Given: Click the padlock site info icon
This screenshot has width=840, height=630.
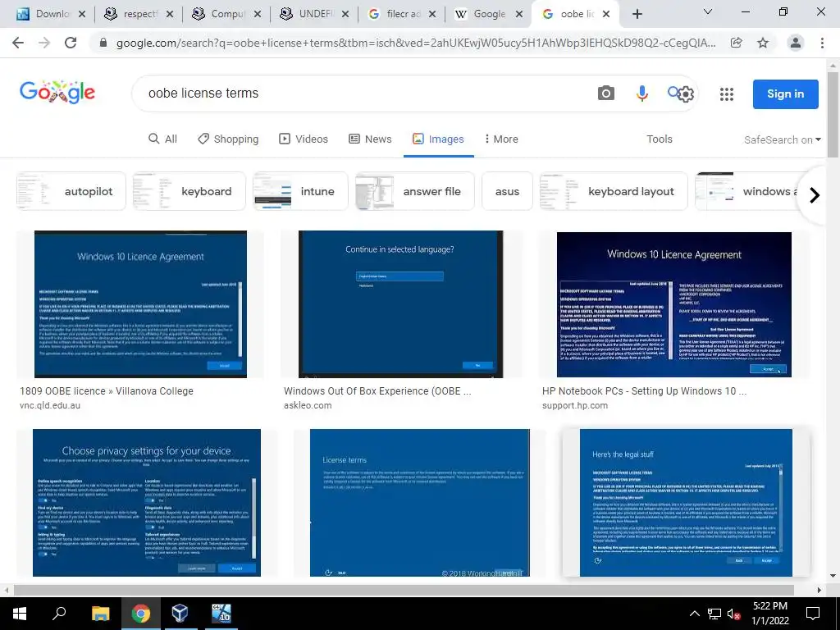Looking at the screenshot, I should (x=103, y=43).
